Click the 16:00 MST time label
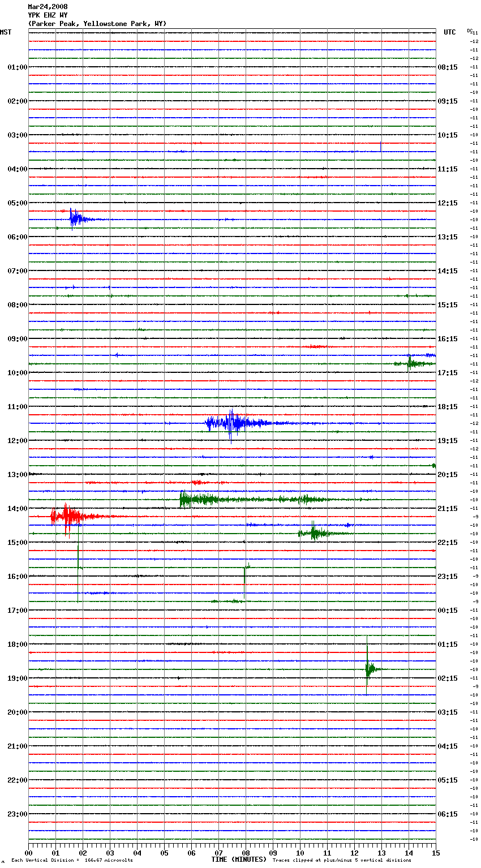The height and width of the screenshot is (868, 481). tap(18, 577)
